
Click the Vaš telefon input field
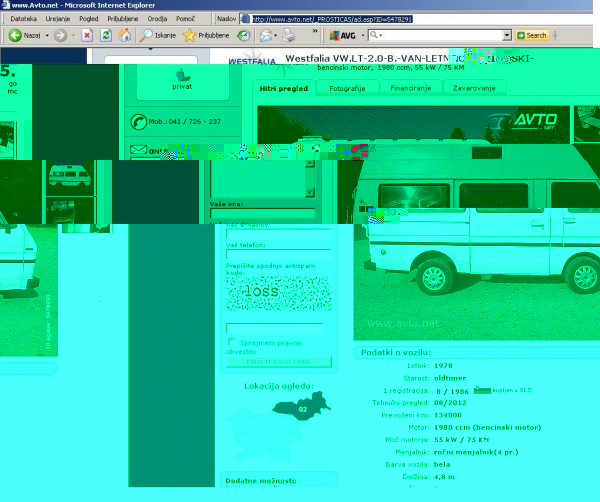click(x=279, y=254)
